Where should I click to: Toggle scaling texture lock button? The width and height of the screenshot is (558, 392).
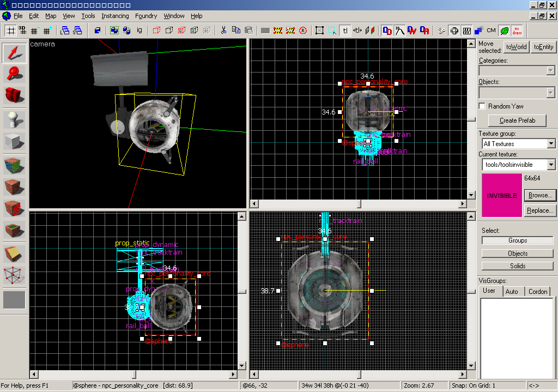(357, 31)
